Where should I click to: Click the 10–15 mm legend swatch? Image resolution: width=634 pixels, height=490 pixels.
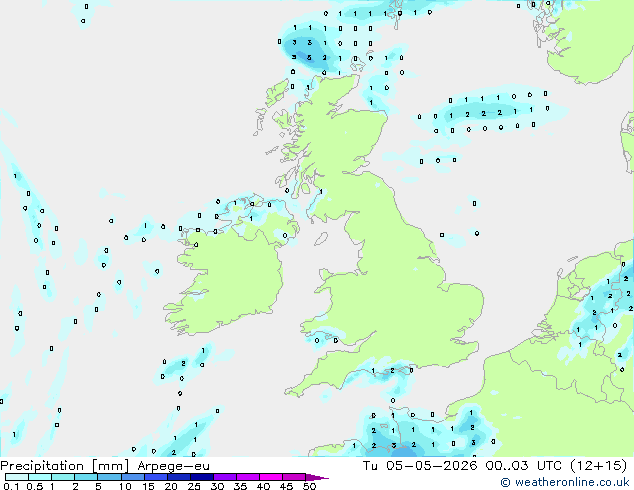(132, 477)
